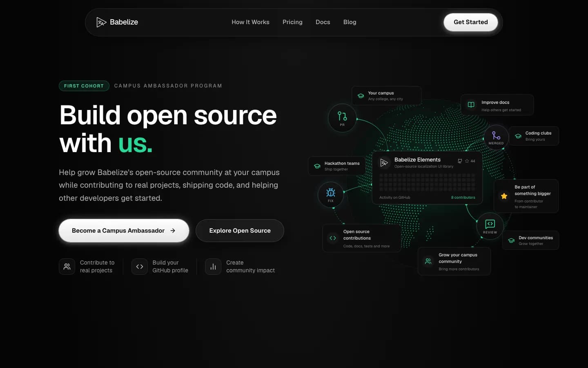This screenshot has width=588, height=368.
Task: Click the Activity on GitHub label
Action: [395, 197]
